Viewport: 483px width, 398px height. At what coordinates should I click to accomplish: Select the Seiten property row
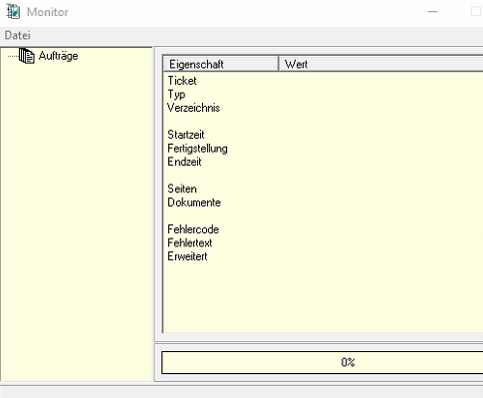(182, 189)
